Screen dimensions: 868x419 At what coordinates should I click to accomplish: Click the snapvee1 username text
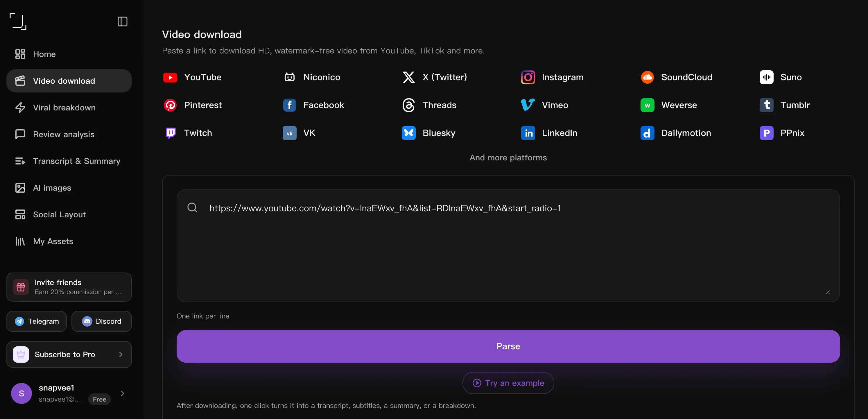[x=56, y=388]
